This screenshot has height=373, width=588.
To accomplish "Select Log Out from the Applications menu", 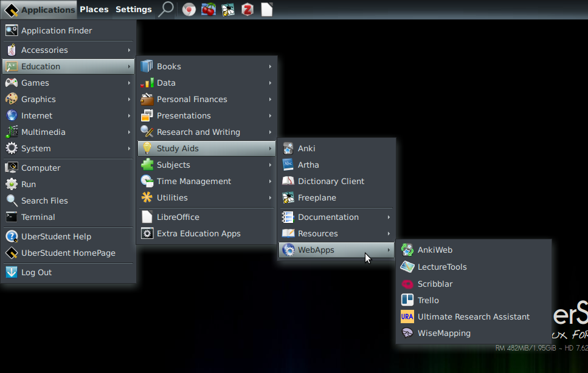I will tap(36, 272).
